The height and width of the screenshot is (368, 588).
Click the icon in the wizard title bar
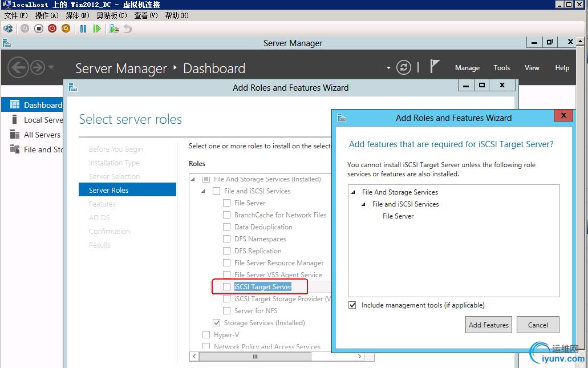(x=73, y=87)
